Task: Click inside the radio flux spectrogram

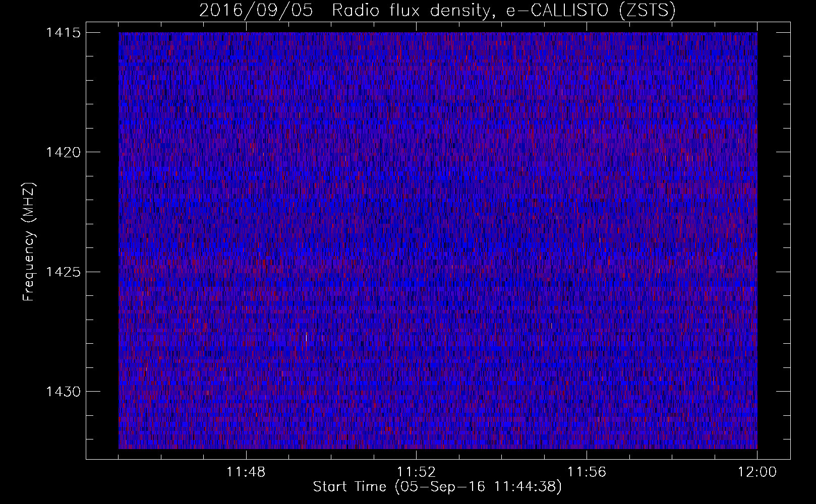Action: [438, 240]
